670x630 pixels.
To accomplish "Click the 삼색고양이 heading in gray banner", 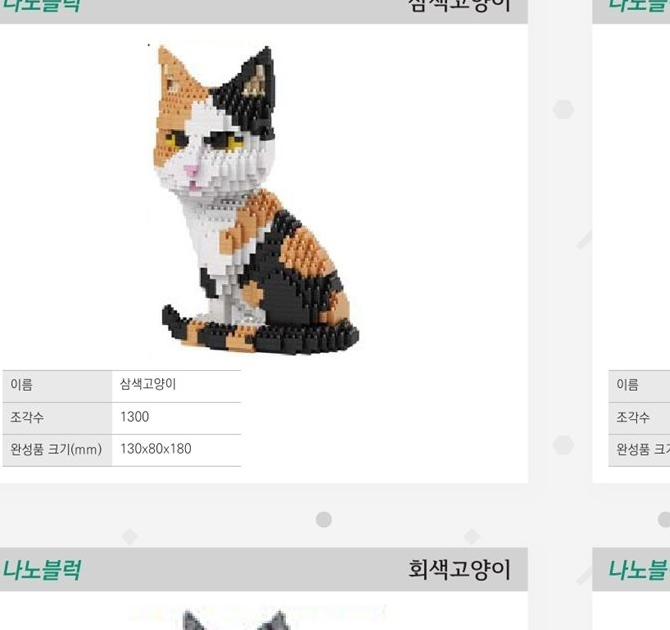I will [459, 5].
